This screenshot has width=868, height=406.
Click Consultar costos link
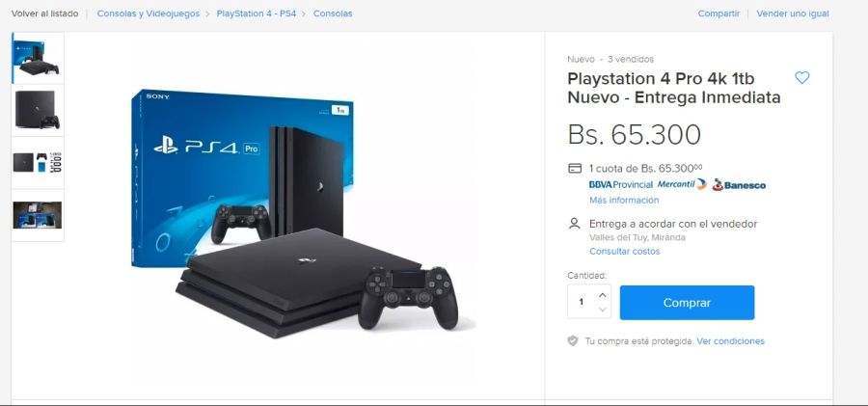click(x=624, y=252)
